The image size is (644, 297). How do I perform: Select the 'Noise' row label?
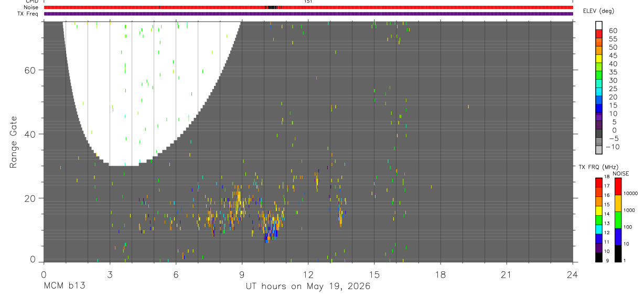tap(30, 7)
